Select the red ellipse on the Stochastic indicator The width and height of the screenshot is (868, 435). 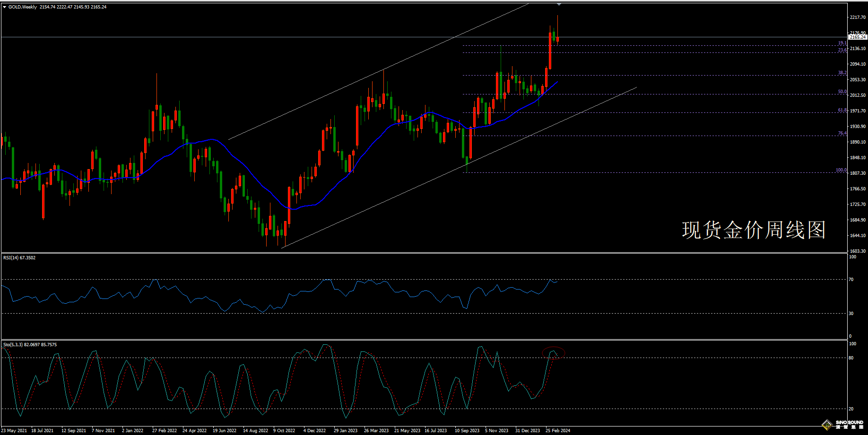pos(553,353)
